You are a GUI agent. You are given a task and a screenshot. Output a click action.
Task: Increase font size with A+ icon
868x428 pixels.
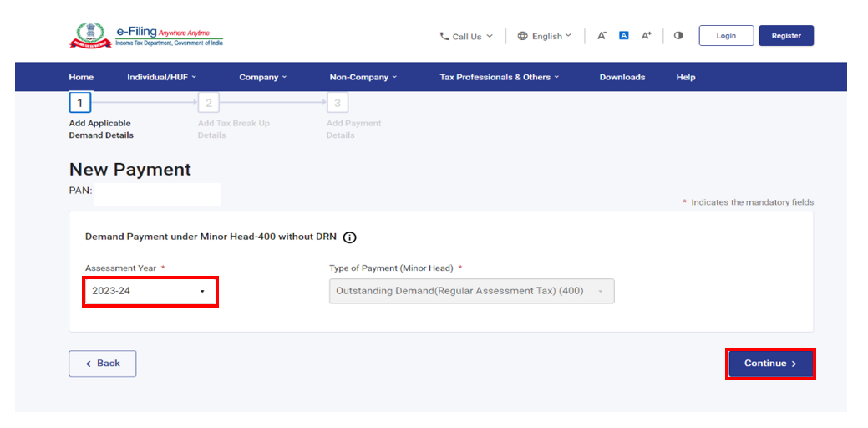pyautogui.click(x=646, y=36)
